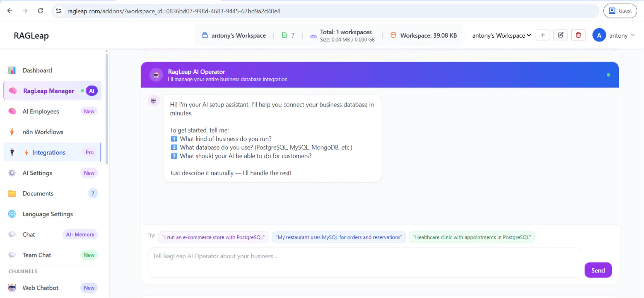Focus the 'Tell RagLeap AI Operator' message box
The width and height of the screenshot is (644, 298).
click(x=365, y=263)
